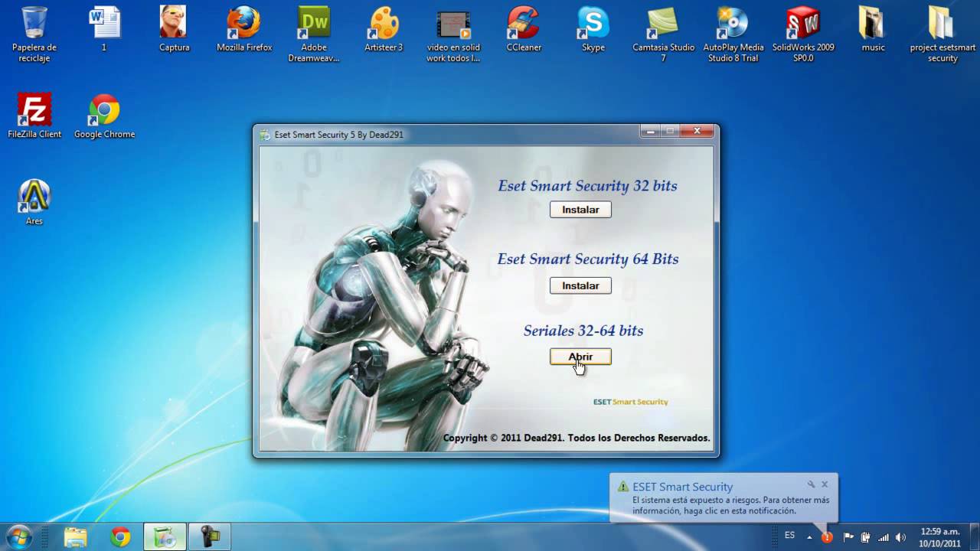The height and width of the screenshot is (551, 980).
Task: Click the ES language indicator
Action: [790, 535]
